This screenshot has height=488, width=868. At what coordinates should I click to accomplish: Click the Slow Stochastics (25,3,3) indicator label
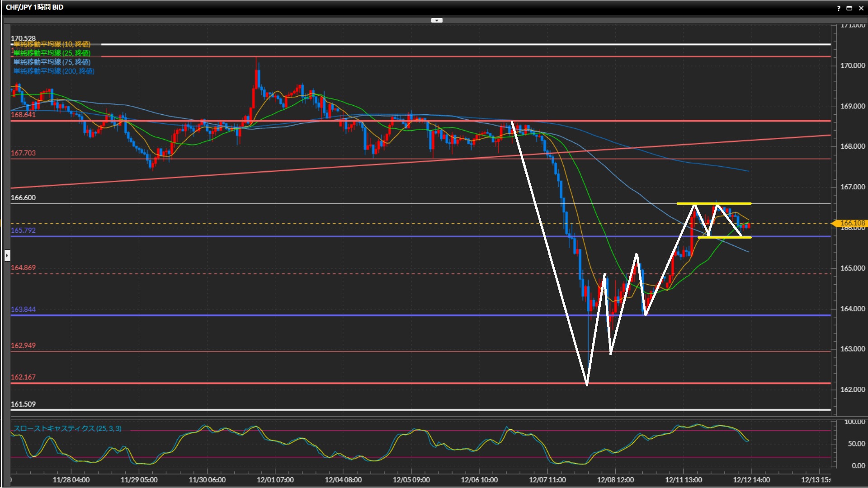[x=67, y=428]
